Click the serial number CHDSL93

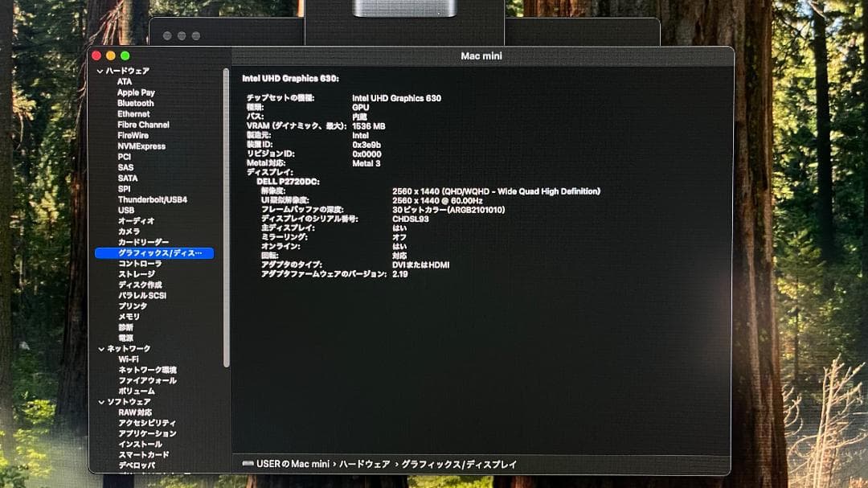pos(410,219)
